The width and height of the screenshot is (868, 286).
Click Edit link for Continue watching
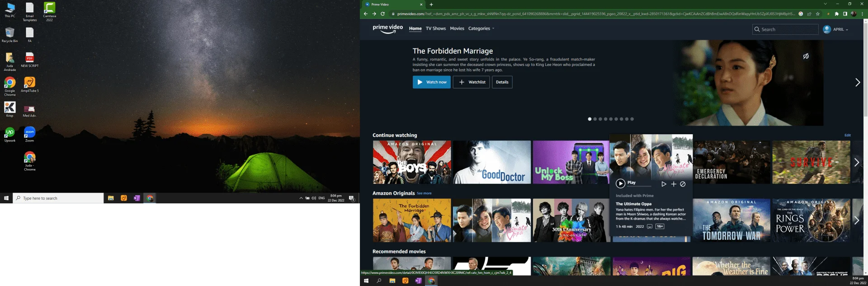click(x=848, y=135)
